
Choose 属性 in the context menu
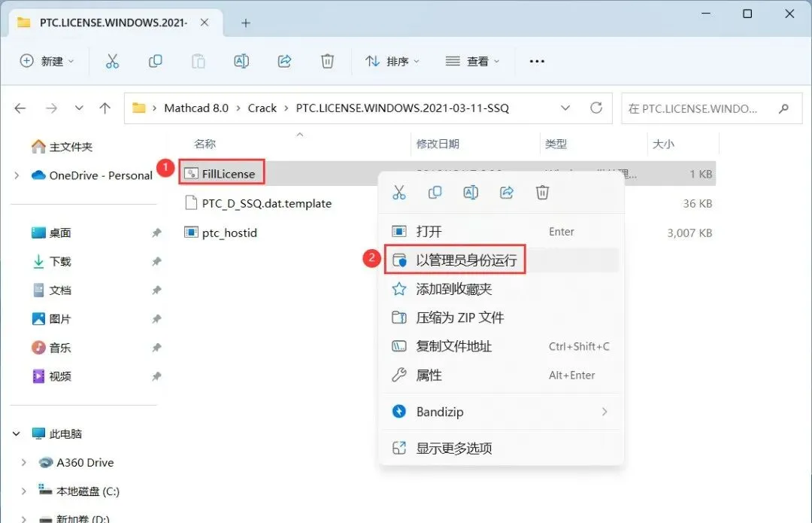point(501,375)
